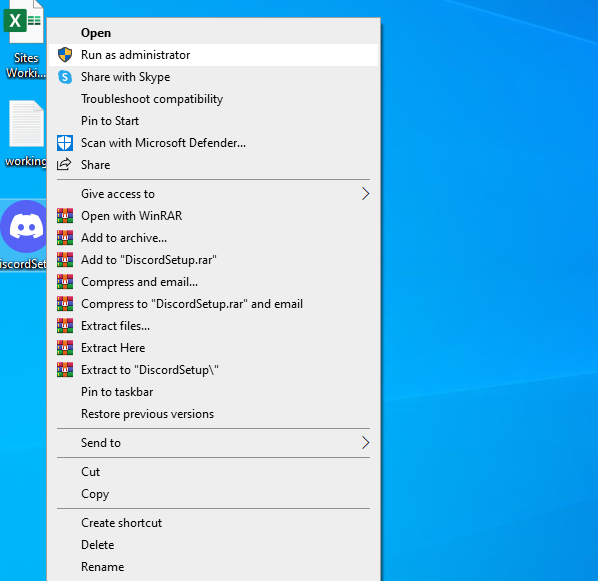Open the Send to menu entry
The image size is (598, 581).
(214, 443)
